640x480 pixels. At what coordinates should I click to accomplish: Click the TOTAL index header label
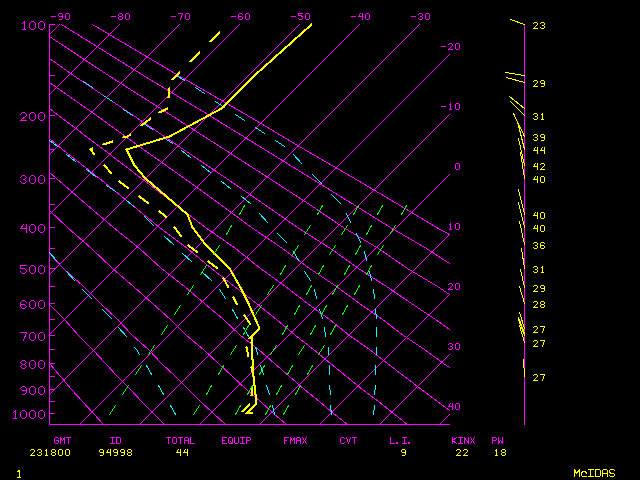[x=181, y=440]
